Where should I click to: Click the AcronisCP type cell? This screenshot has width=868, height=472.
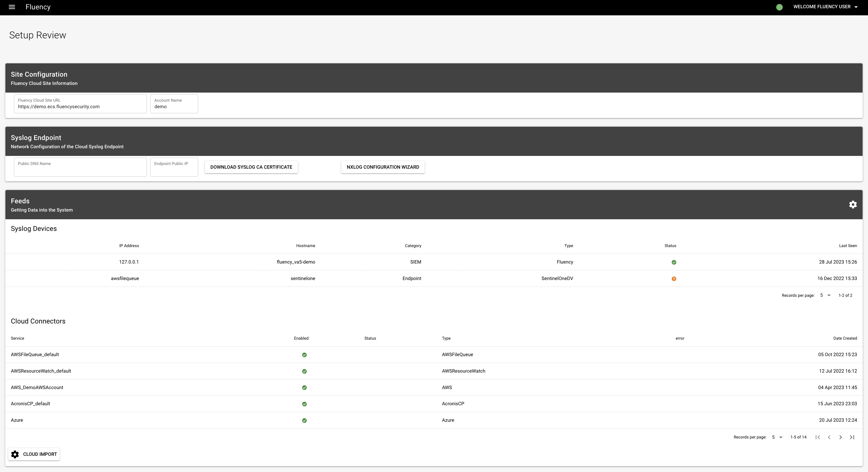[x=453, y=404]
